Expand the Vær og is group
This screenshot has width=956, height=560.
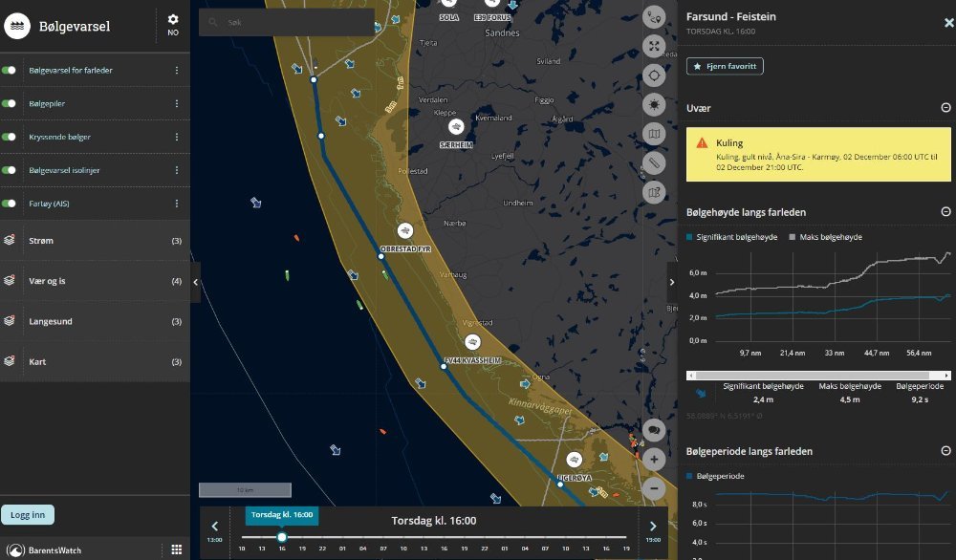point(95,281)
